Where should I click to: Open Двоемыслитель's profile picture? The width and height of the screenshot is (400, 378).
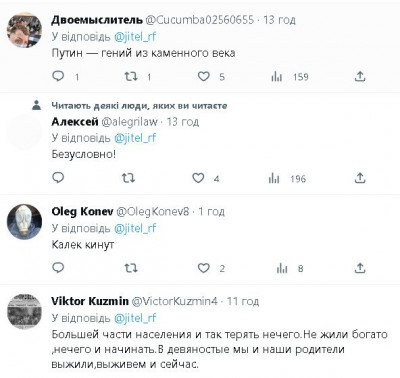(24, 30)
